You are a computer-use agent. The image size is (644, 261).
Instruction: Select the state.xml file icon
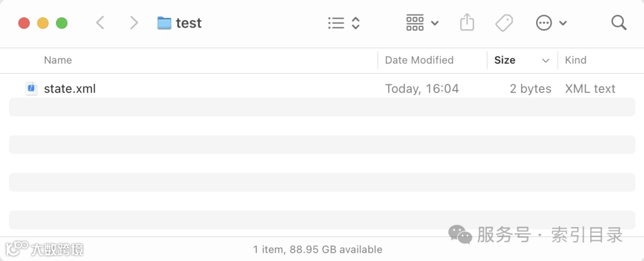(x=32, y=89)
